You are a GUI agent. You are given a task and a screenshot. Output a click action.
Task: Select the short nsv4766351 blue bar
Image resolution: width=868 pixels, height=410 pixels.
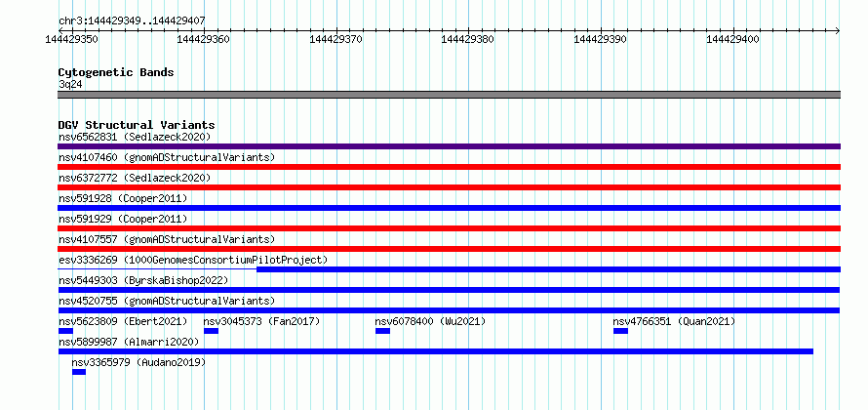click(x=620, y=331)
